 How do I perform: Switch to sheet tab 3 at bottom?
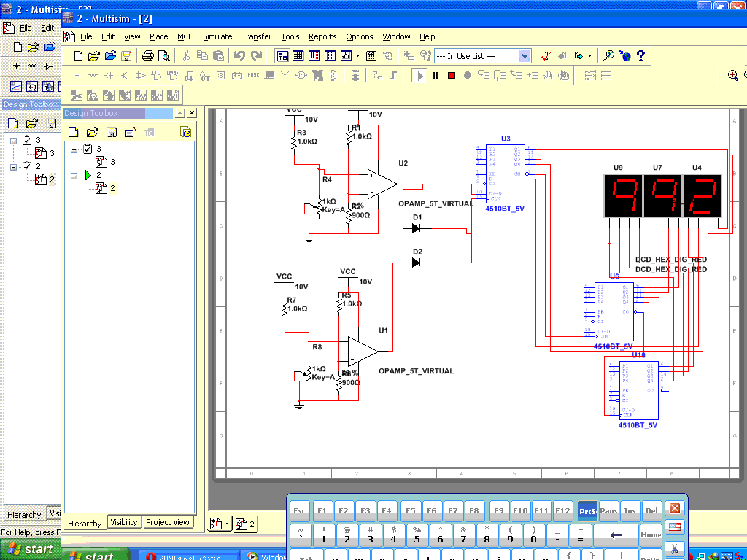tap(220, 524)
